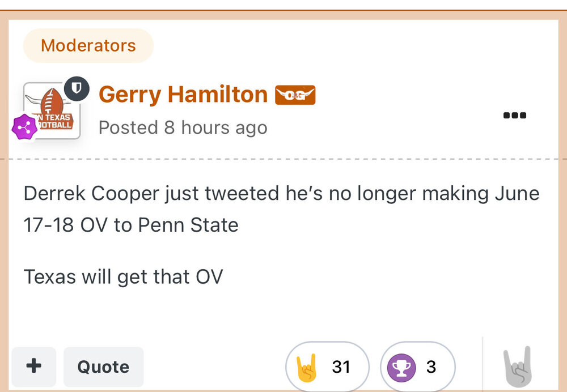React with the gray hook 'em hand
Image resolution: width=567 pixels, height=392 pixels.
(x=517, y=367)
